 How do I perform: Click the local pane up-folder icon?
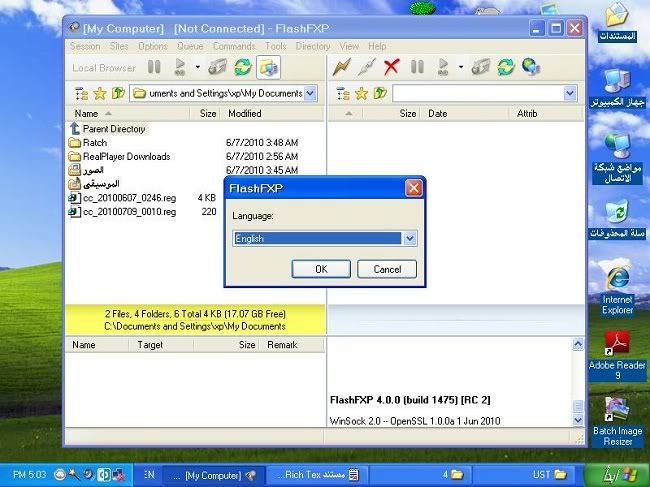click(118, 93)
